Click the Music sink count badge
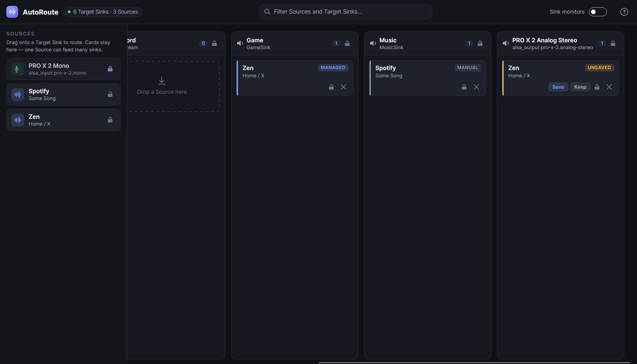This screenshot has height=364, width=637. 469,44
